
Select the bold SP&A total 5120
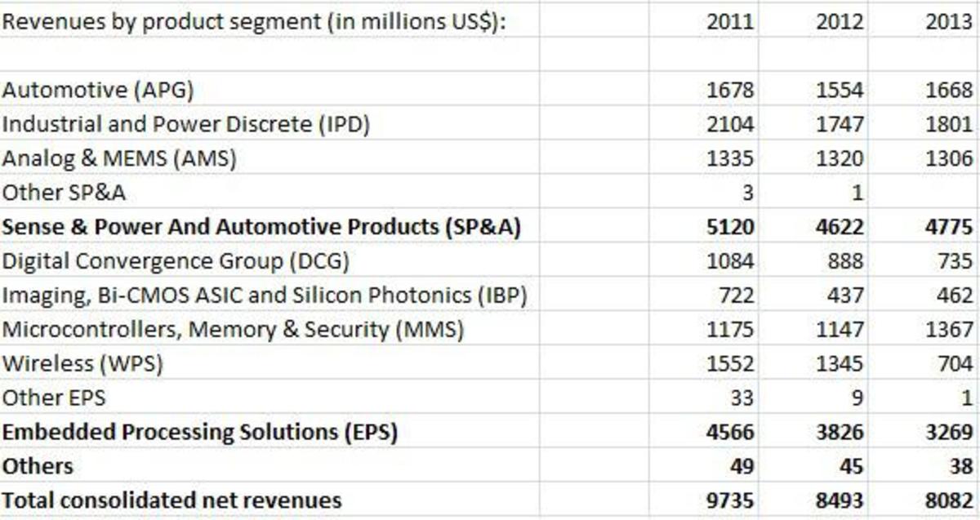point(730,227)
